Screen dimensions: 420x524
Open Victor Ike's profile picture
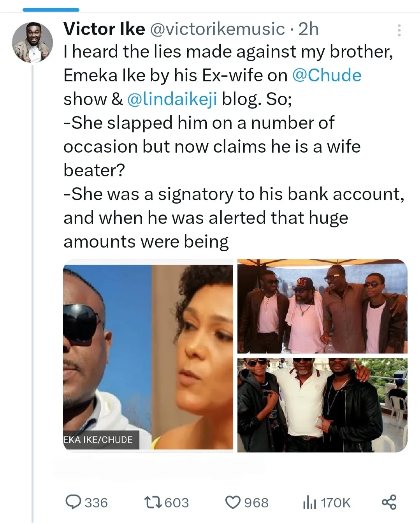(32, 42)
